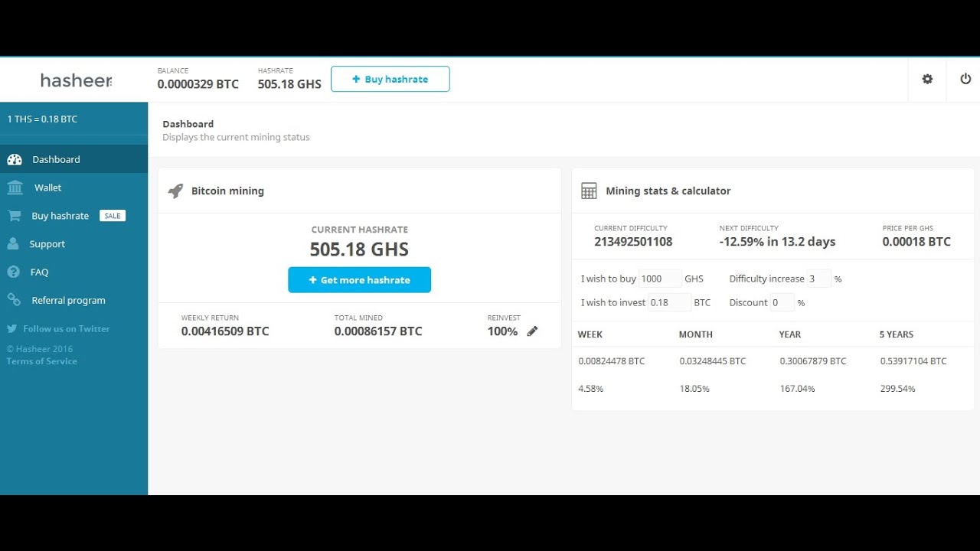Click the shopping cart icon beside Buy hashrate
Viewport: 980px width, 551px height.
click(14, 216)
